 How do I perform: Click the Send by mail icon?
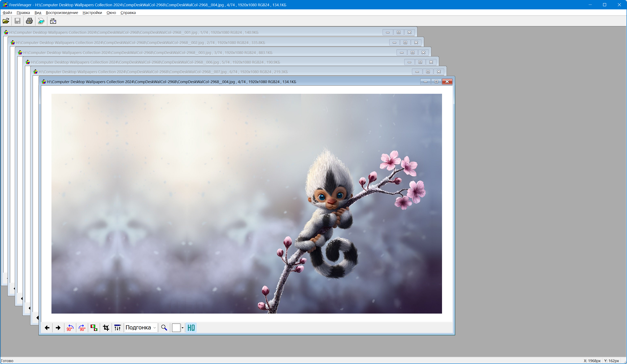[53, 21]
